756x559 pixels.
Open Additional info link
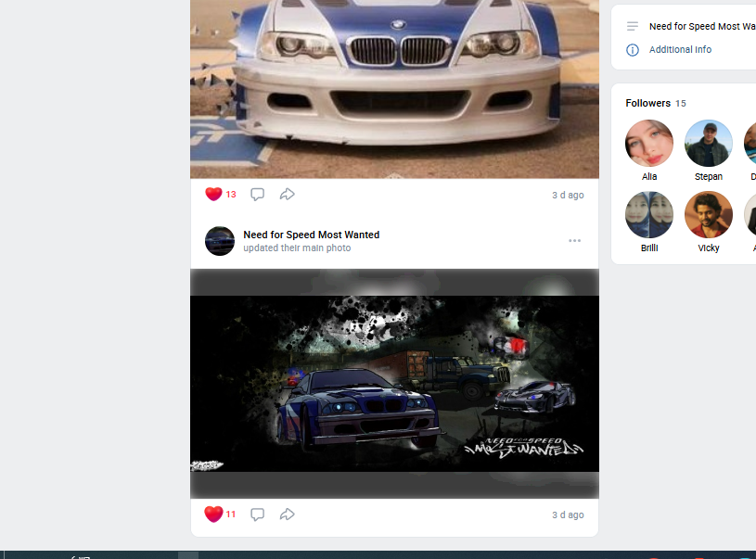click(x=680, y=49)
